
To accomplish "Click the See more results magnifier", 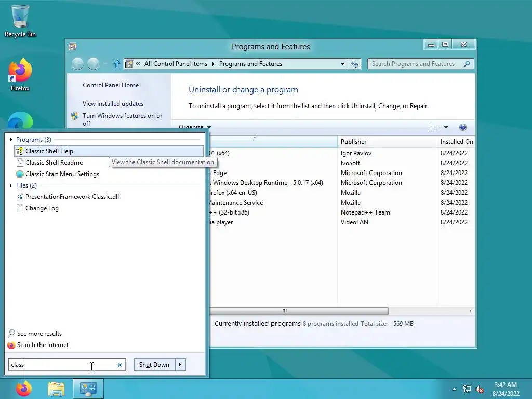I will [x=11, y=333].
